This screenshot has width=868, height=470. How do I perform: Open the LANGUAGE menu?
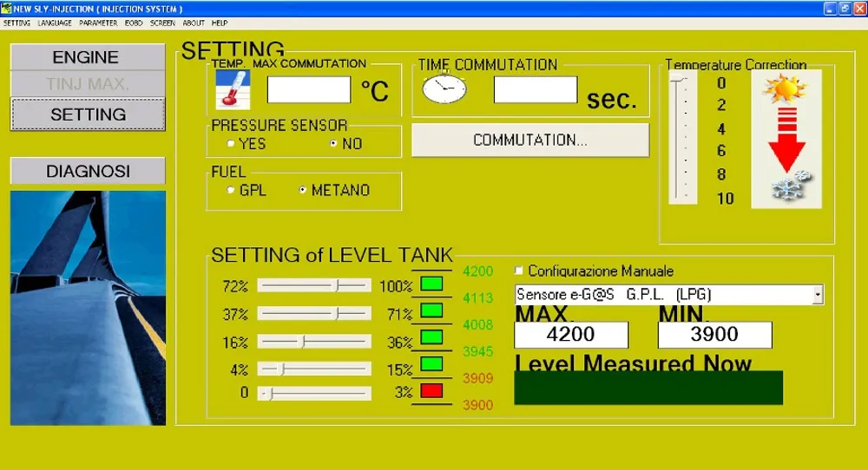pyautogui.click(x=54, y=23)
